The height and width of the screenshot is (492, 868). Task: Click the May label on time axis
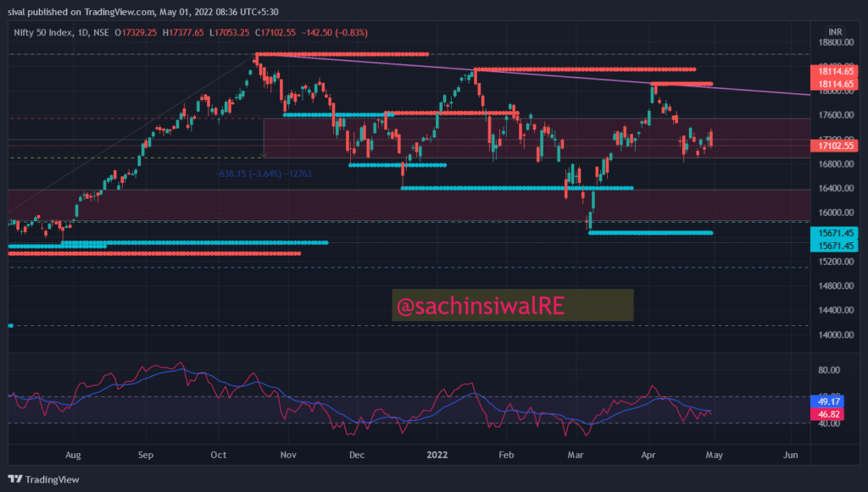714,455
